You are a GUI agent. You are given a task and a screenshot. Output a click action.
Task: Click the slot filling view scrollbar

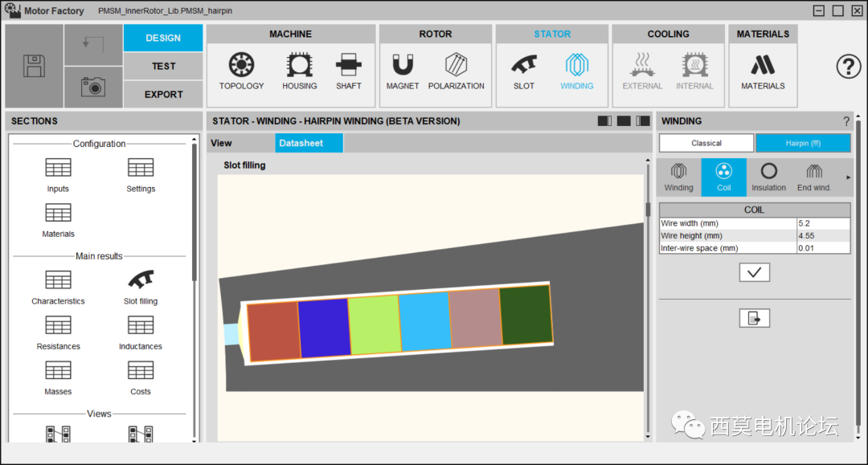pos(648,210)
